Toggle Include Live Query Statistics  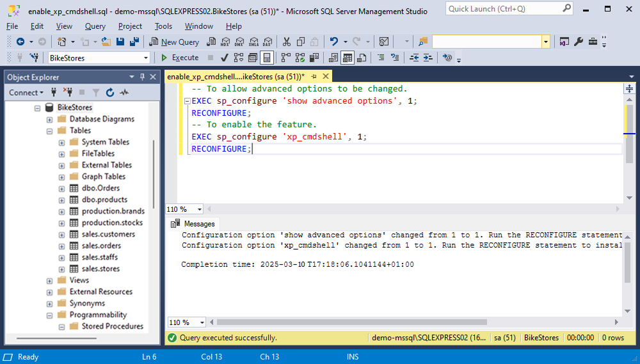(x=300, y=58)
